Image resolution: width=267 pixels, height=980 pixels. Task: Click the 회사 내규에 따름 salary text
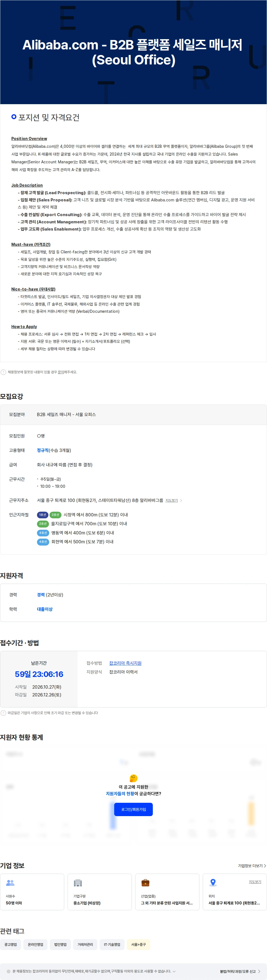pyautogui.click(x=65, y=465)
